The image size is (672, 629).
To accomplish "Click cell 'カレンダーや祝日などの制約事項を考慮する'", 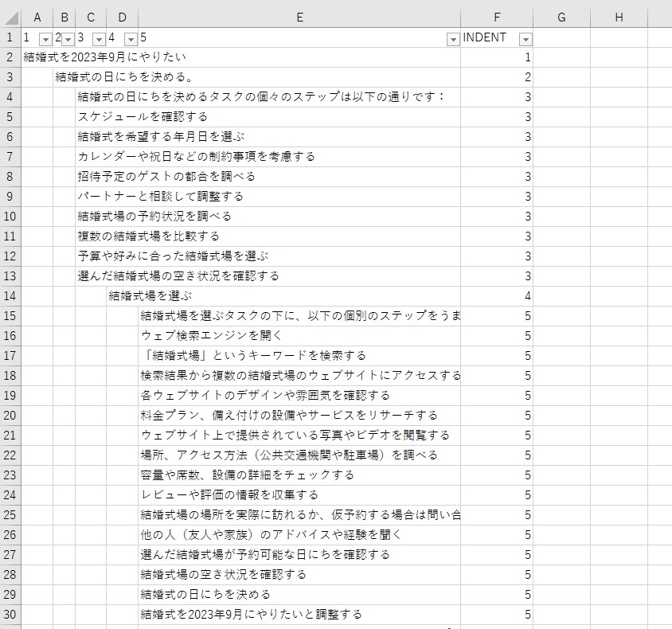I will (x=197, y=156).
